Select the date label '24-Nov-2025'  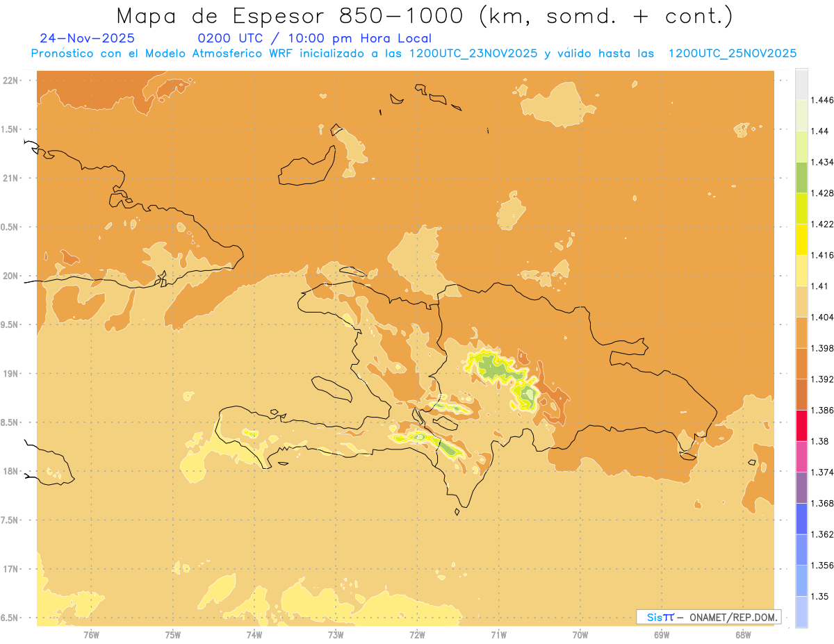[87, 38]
